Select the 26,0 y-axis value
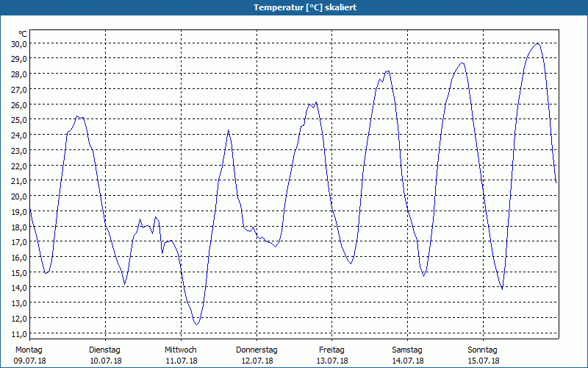Screen dimensions: 588x368 (x=19, y=105)
